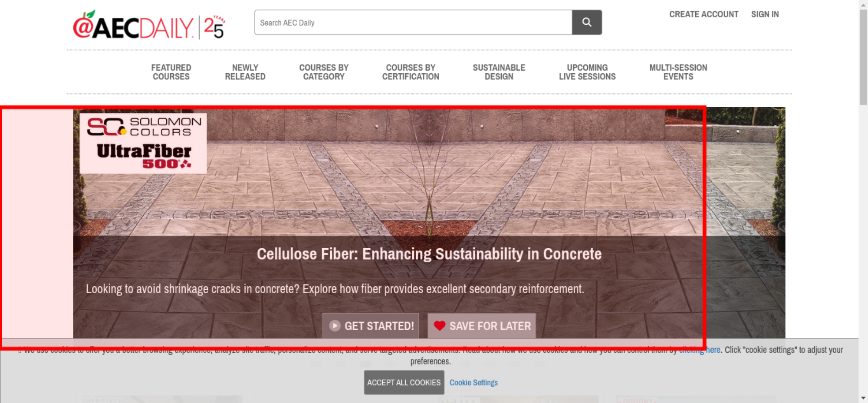The image size is (868, 403).
Task: Open the Featured Courses menu item
Action: click(x=171, y=72)
